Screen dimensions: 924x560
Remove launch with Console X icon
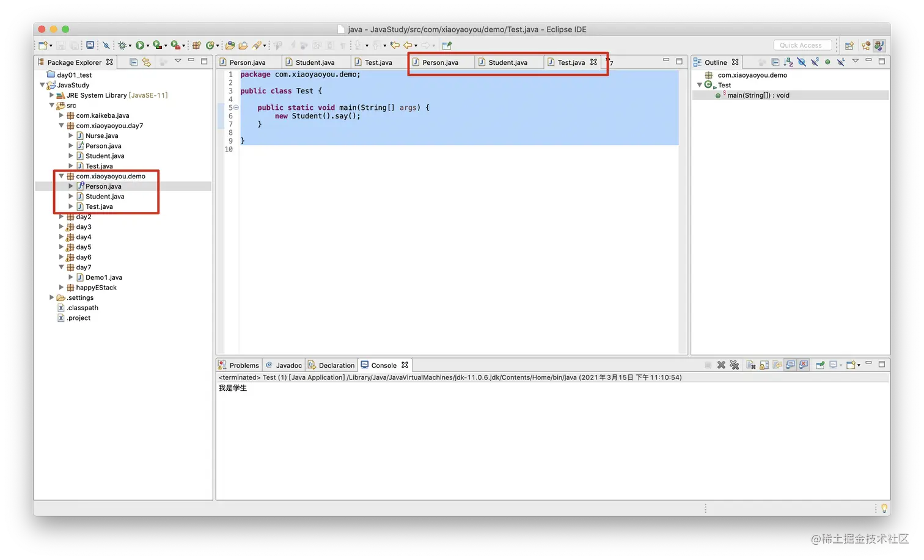point(721,365)
